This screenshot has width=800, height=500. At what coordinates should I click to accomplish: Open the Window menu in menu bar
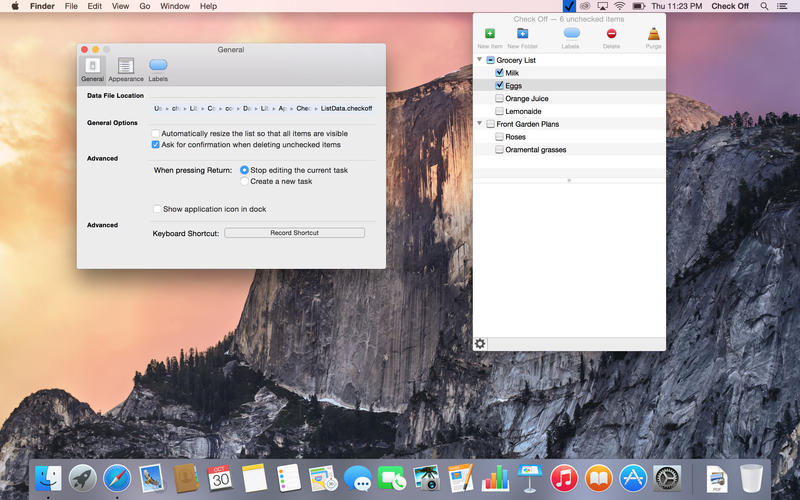click(x=174, y=6)
